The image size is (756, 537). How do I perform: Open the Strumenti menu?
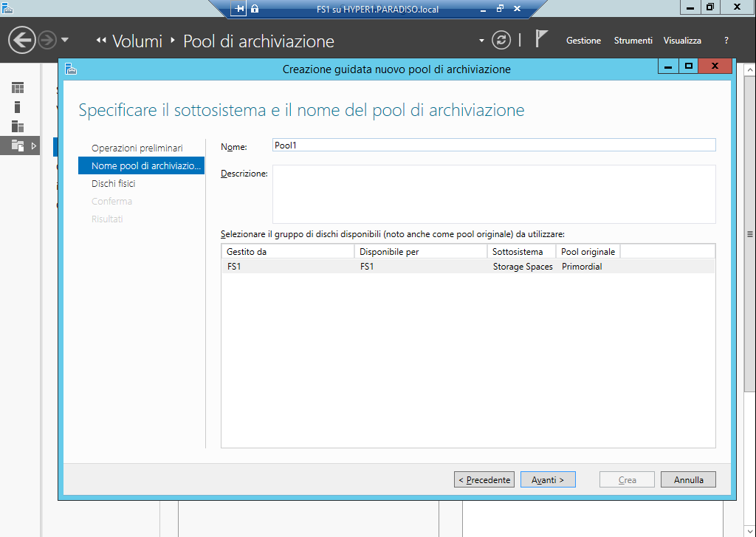(x=633, y=41)
